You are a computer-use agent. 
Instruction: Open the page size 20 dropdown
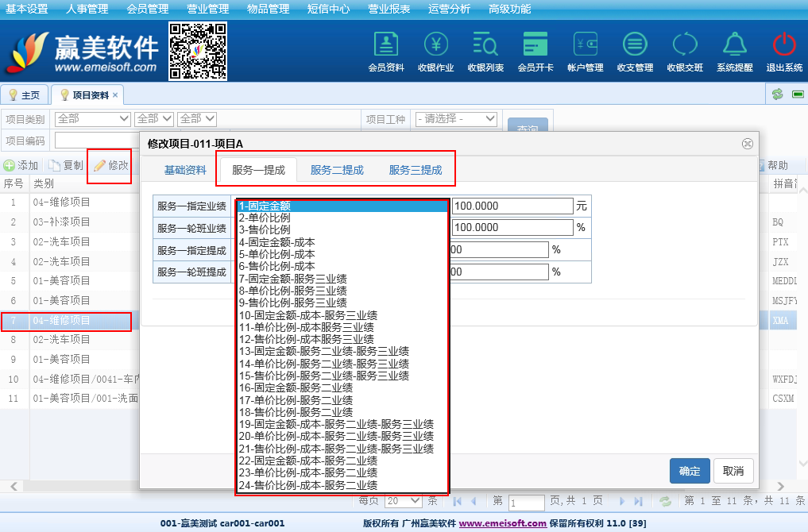(x=403, y=501)
